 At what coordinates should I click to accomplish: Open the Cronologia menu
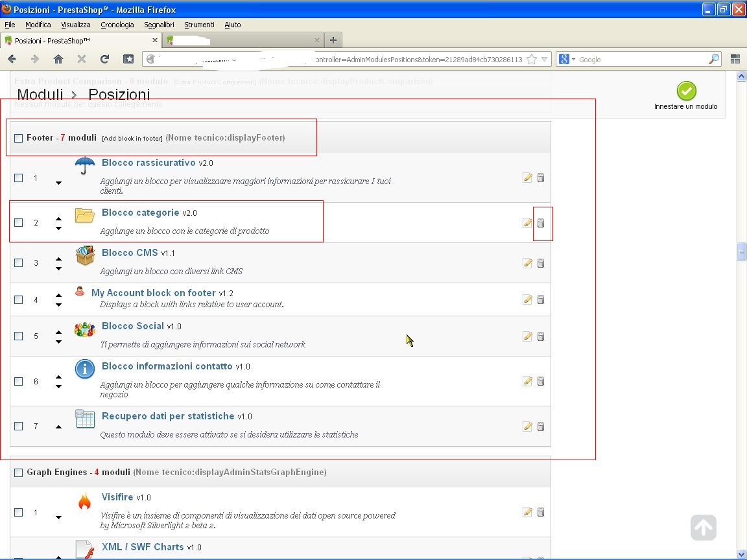117,25
